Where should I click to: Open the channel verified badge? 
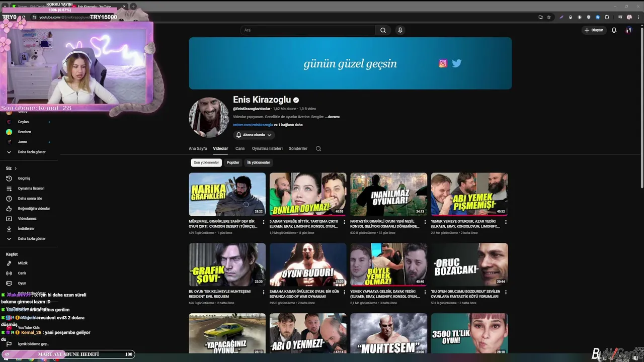click(296, 100)
